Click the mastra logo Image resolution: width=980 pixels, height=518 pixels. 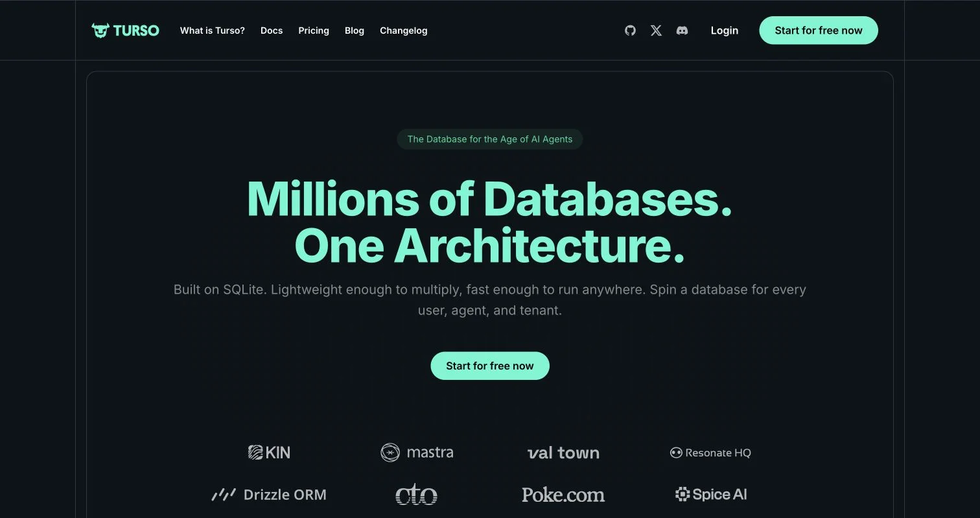[x=417, y=453]
